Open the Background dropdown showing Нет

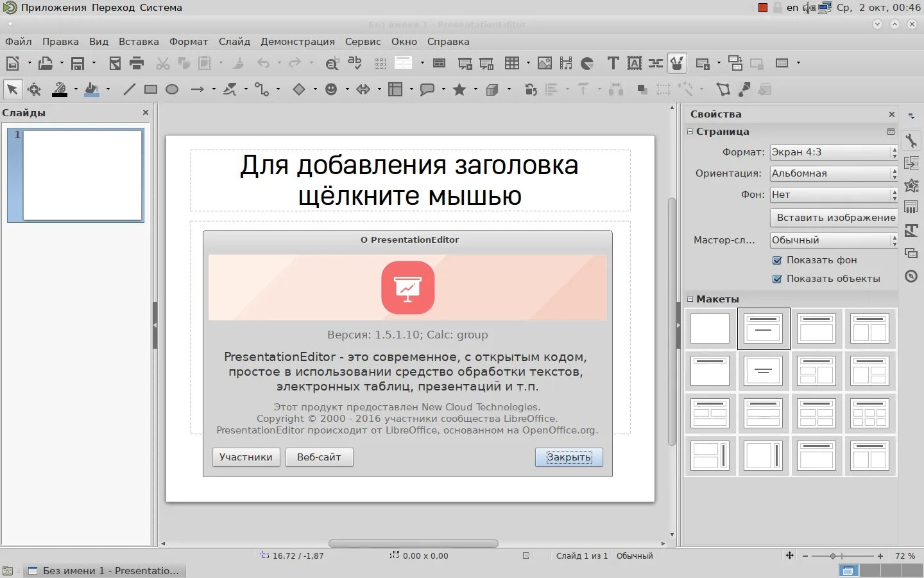(834, 195)
